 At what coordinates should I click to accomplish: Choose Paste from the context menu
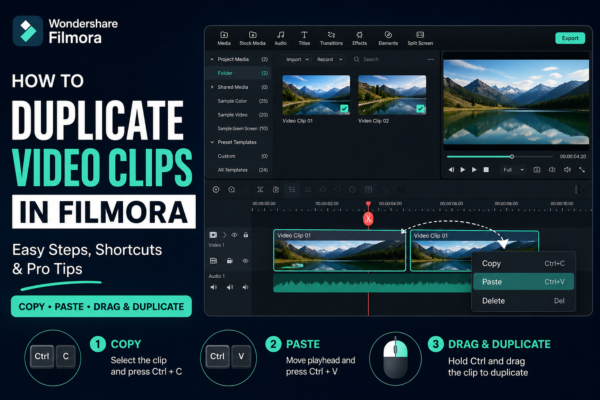tap(523, 282)
